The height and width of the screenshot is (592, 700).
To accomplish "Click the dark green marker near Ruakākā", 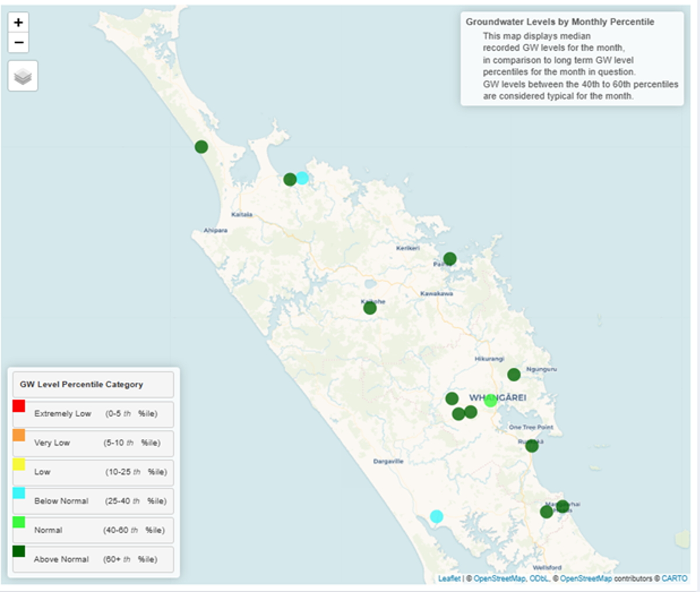I will (x=532, y=446).
